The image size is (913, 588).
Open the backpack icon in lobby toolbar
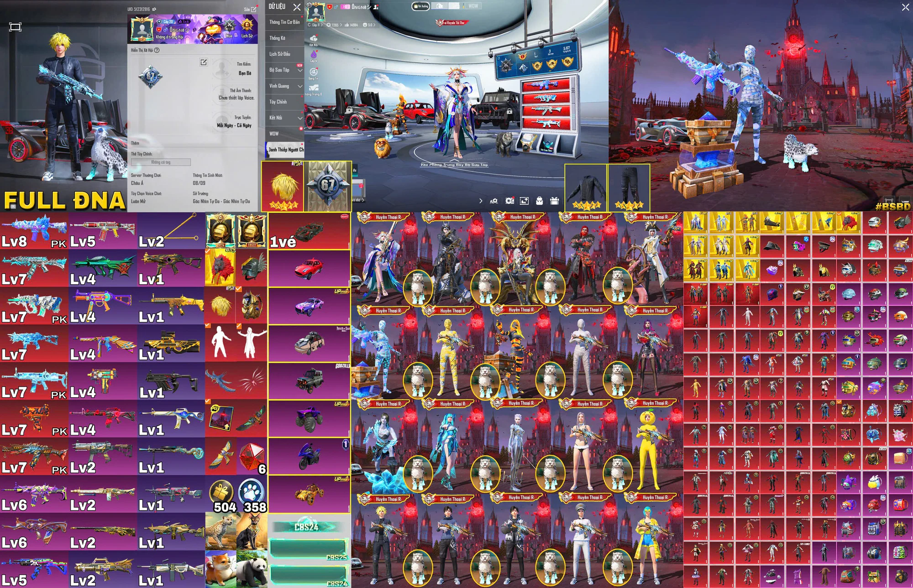[x=539, y=201]
